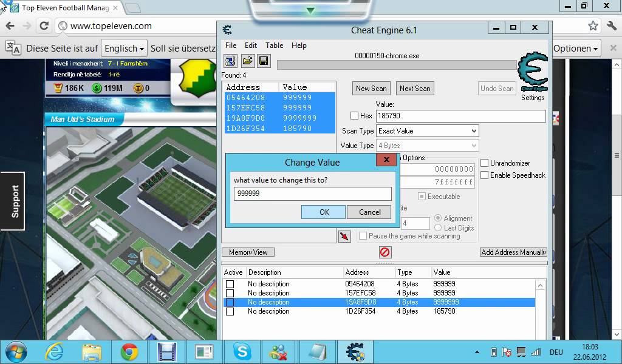Click the red arrow add-to-list icon
Screen dimensions: 622x364
pos(344,237)
